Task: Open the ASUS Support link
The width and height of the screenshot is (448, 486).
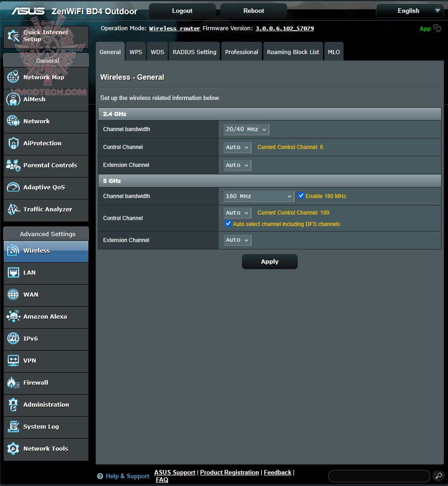Action: [x=175, y=472]
